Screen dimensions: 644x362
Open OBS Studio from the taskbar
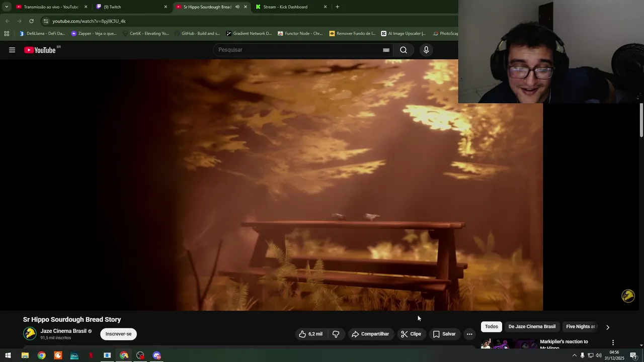140,355
